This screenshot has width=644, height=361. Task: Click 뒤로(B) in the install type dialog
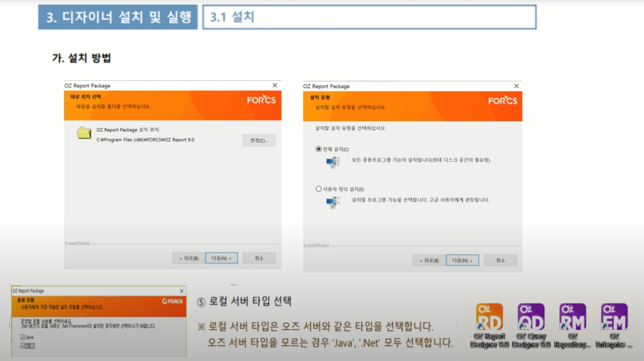point(429,260)
